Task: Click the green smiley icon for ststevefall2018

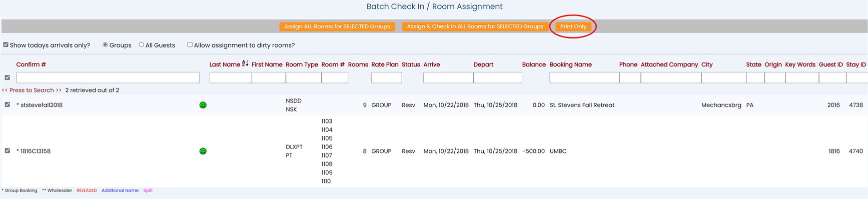Action: (x=203, y=105)
